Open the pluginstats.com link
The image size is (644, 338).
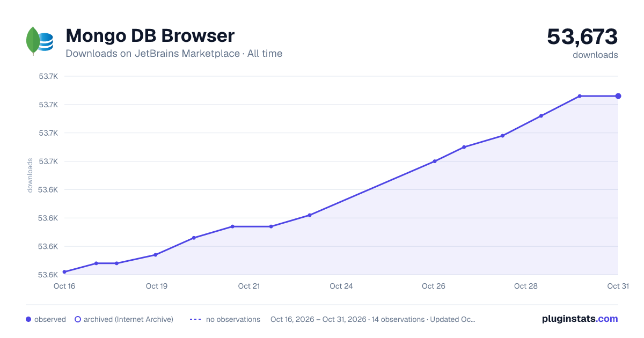580,319
